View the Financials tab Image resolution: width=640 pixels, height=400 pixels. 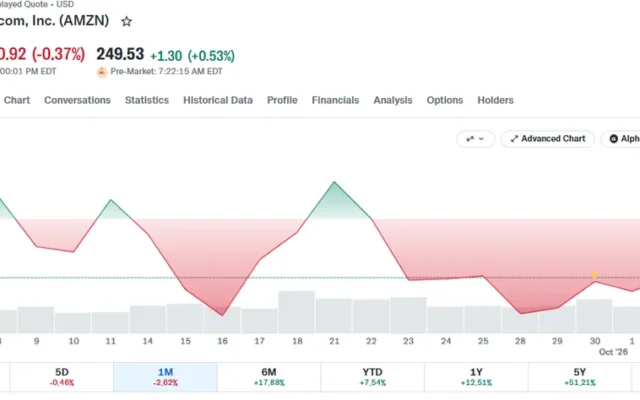(x=335, y=100)
